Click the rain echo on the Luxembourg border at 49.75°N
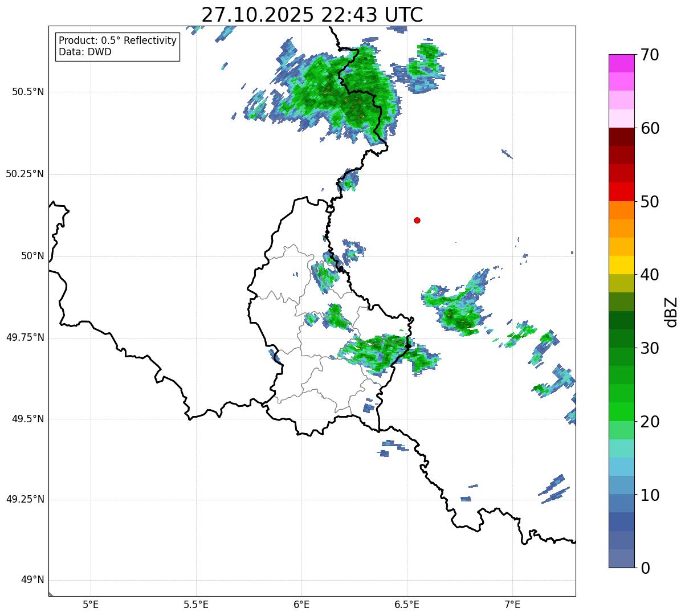The height and width of the screenshot is (616, 685). (388, 353)
